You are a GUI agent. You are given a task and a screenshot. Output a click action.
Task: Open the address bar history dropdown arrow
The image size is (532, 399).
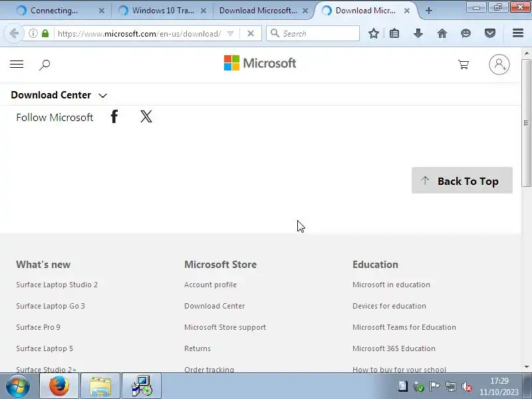point(230,33)
